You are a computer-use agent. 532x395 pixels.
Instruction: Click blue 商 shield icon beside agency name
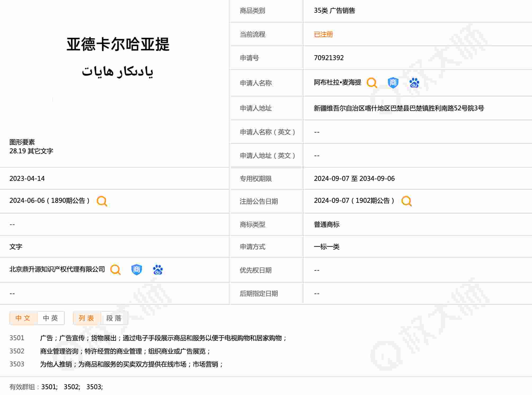[136, 270]
